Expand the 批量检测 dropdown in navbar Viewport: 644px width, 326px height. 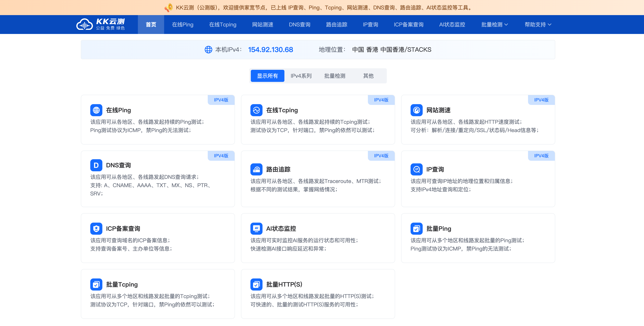click(x=494, y=25)
